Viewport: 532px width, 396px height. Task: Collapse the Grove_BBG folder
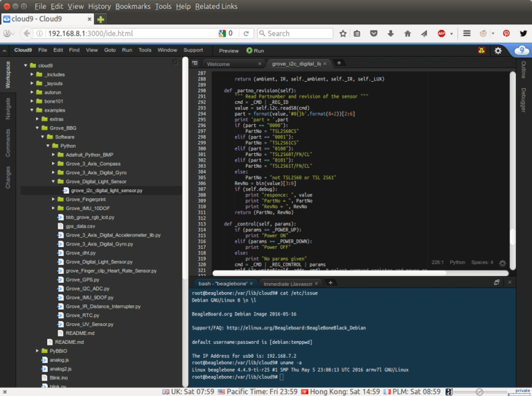pos(37,128)
